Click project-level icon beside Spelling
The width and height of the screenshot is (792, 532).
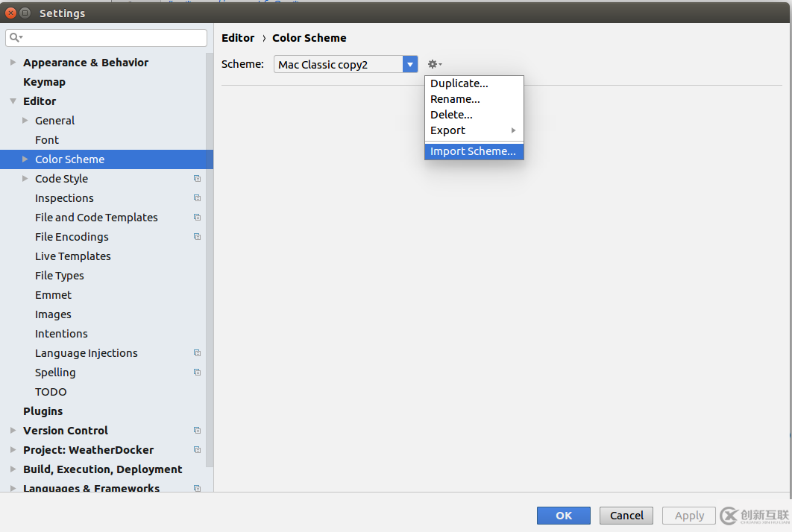[x=197, y=373]
